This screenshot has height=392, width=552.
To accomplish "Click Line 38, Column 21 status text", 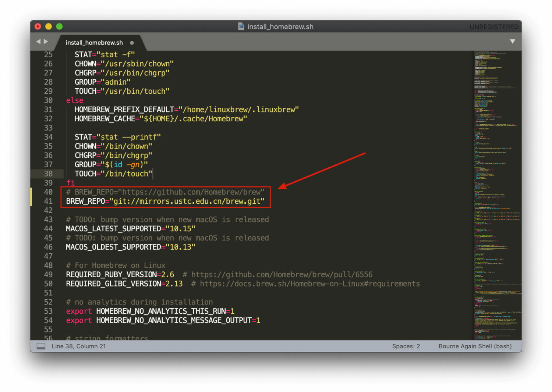I will pyautogui.click(x=79, y=346).
